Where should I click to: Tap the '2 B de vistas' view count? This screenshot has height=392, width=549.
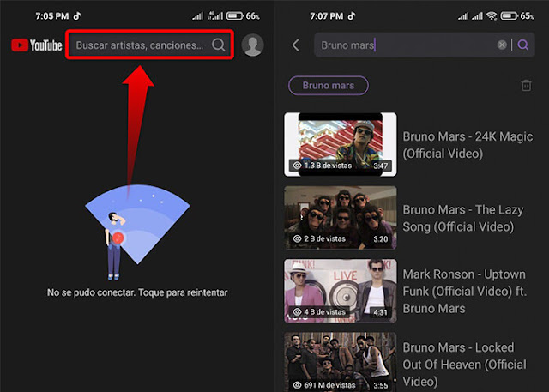319,238
